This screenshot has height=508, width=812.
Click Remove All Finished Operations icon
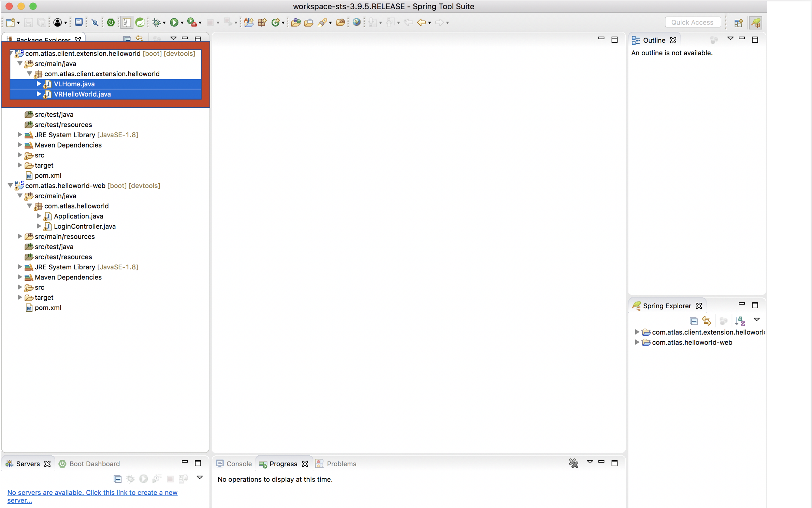(x=574, y=463)
